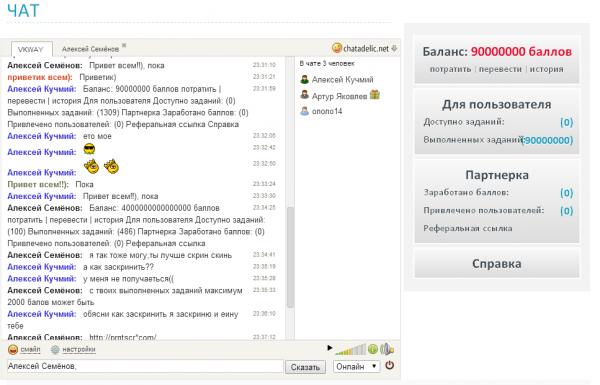600x385 pixels.
Task: Click sender name before 'ето мое'
Action: point(42,136)
